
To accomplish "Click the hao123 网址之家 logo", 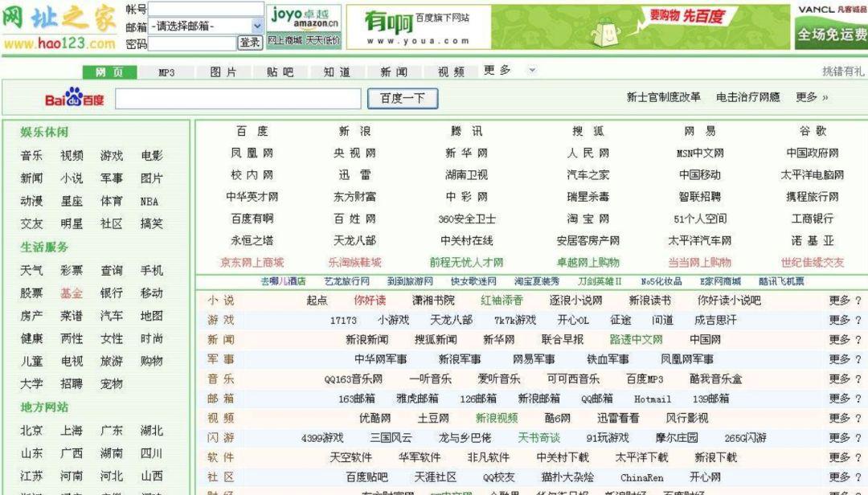I will [x=59, y=27].
